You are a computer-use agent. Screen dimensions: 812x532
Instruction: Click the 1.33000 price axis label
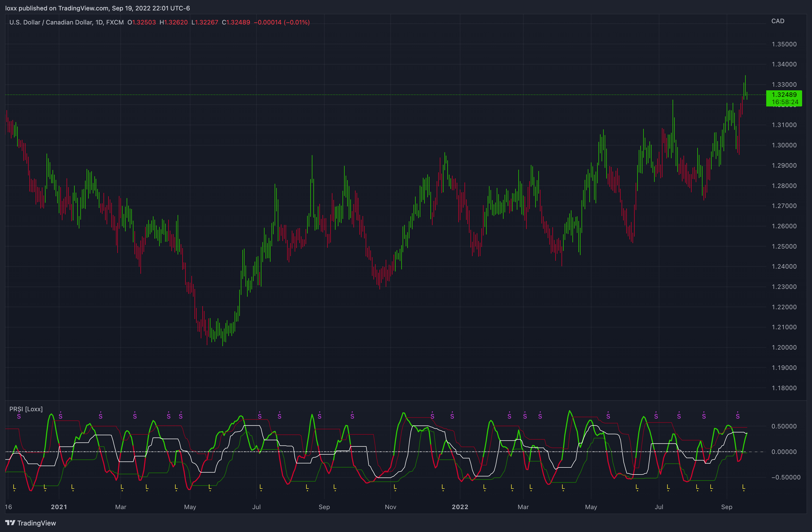784,84
